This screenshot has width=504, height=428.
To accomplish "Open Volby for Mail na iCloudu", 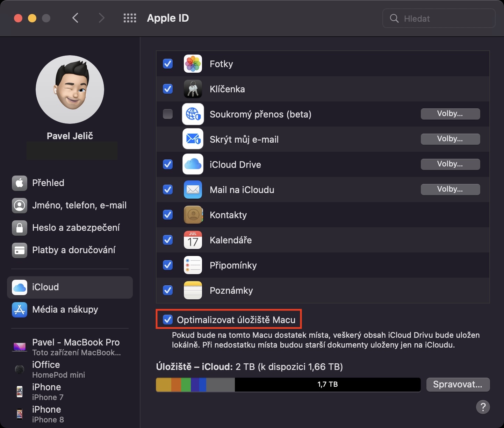I will (450, 190).
